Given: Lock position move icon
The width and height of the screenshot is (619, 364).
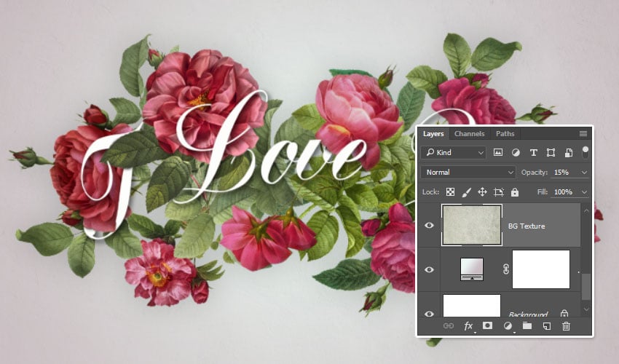Looking at the screenshot, I should click(x=482, y=192).
